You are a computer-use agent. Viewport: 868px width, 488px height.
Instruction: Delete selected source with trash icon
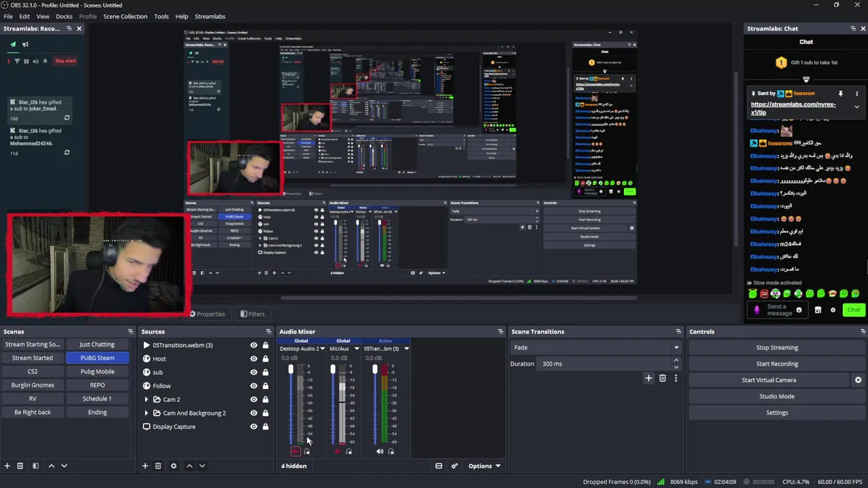(158, 466)
